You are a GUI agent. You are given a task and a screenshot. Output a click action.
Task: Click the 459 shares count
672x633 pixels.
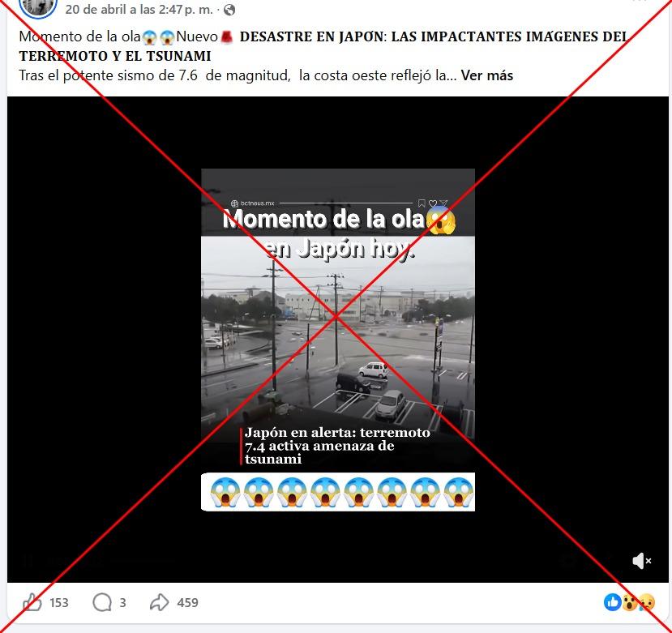[188, 603]
